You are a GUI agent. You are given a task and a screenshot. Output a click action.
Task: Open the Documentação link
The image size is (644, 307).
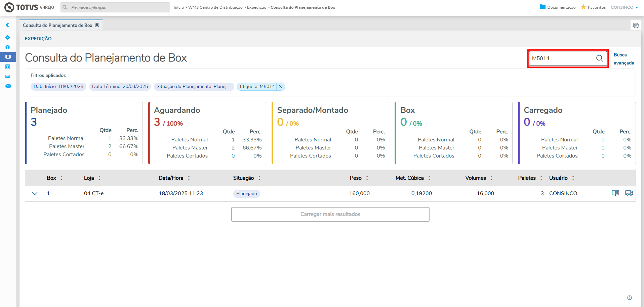[561, 7]
